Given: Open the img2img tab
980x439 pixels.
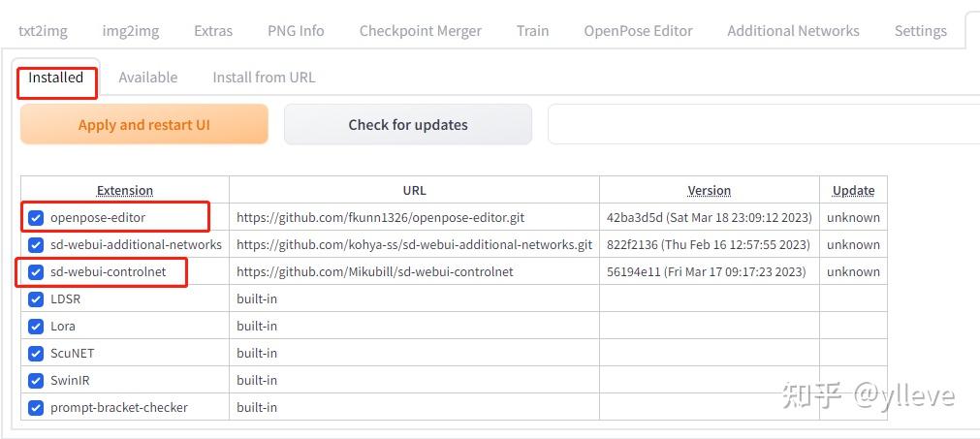Looking at the screenshot, I should (131, 30).
